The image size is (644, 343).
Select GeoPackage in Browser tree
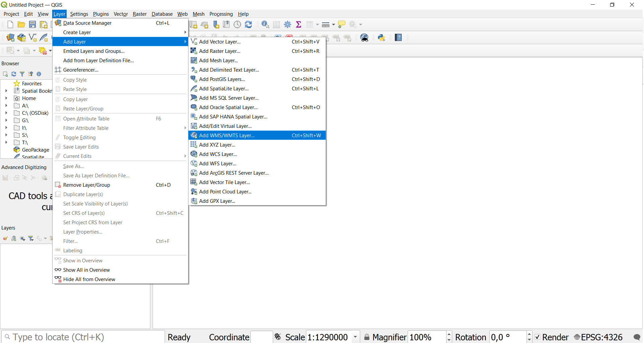coord(35,150)
